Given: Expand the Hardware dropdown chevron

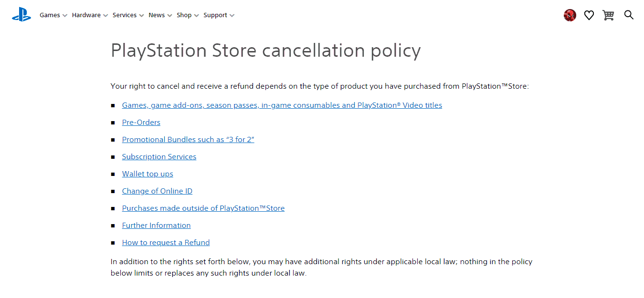Looking at the screenshot, I should (x=106, y=15).
